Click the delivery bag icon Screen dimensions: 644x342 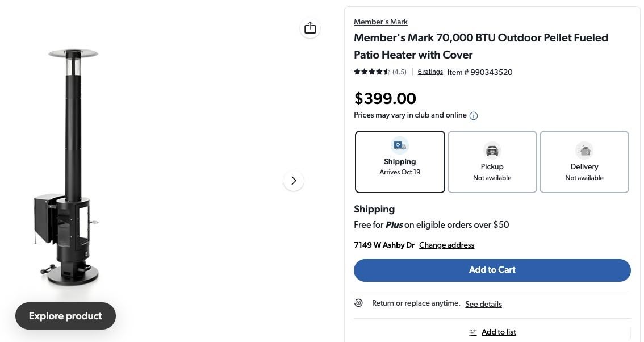584,151
